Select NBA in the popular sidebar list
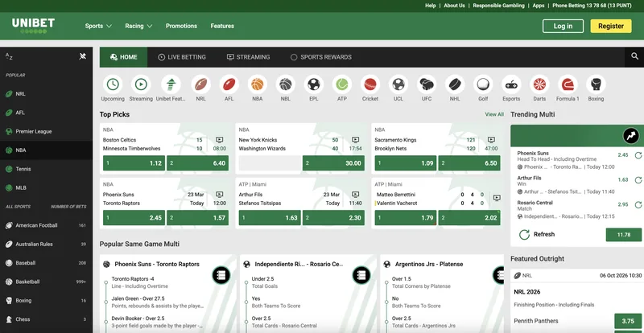The width and height of the screenshot is (644, 333). pos(46,150)
